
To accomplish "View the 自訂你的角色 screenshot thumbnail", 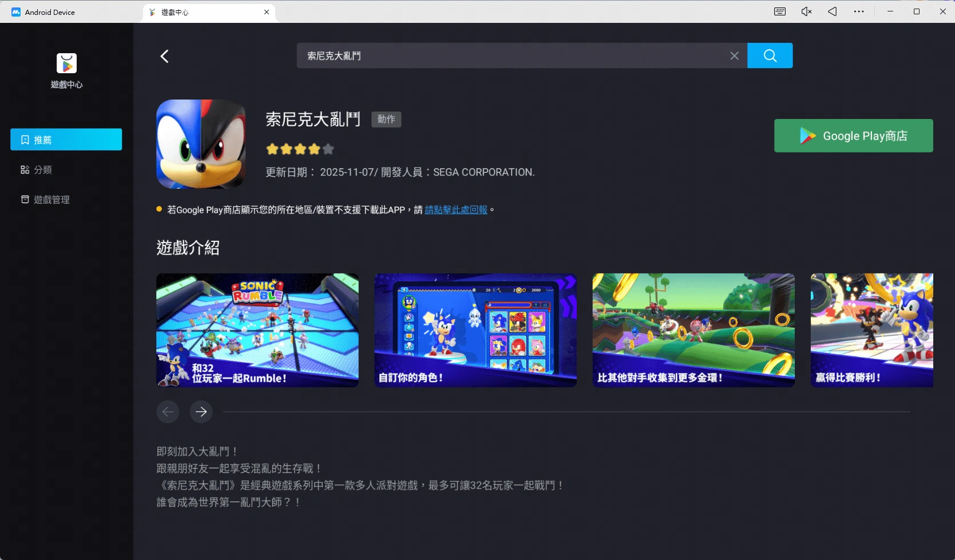I will click(474, 330).
